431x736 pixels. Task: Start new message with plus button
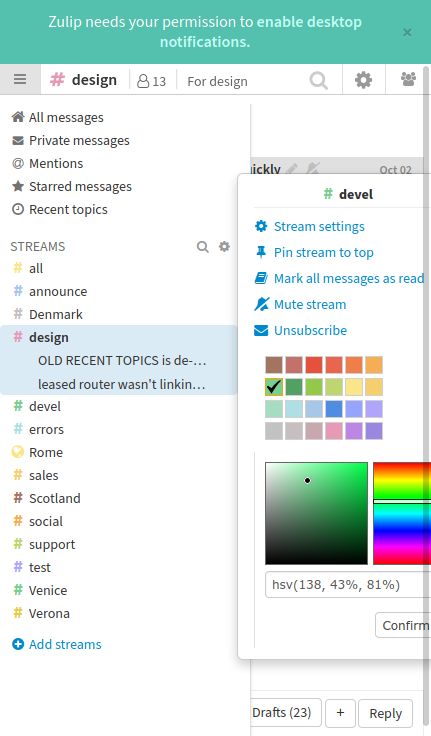pos(340,713)
